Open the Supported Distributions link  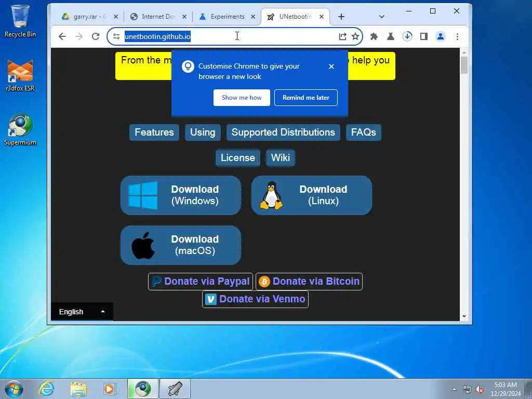(x=283, y=132)
